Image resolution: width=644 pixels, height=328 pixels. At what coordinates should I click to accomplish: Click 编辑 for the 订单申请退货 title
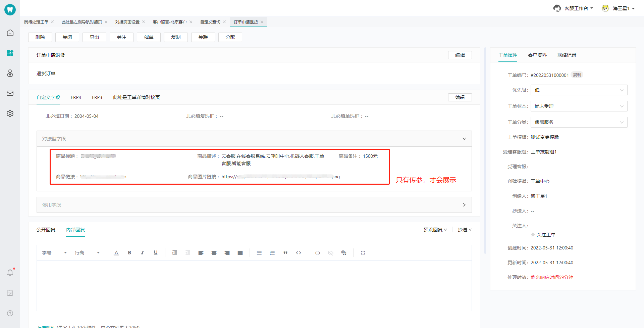click(460, 55)
